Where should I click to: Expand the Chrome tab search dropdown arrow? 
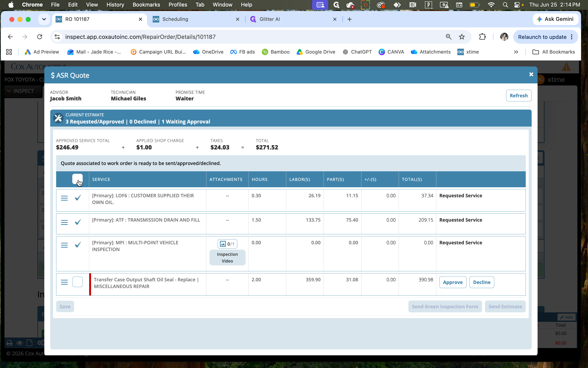click(44, 19)
